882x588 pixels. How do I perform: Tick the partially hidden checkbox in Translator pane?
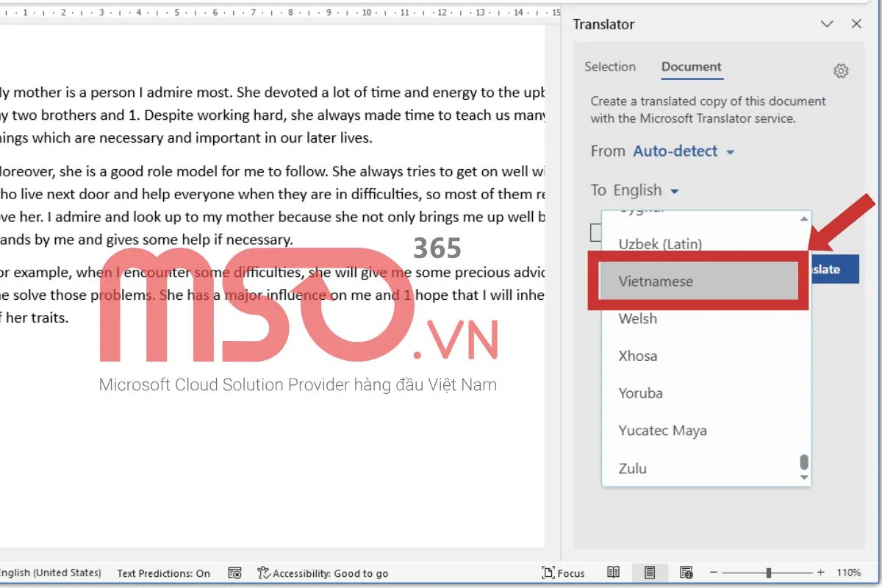596,233
